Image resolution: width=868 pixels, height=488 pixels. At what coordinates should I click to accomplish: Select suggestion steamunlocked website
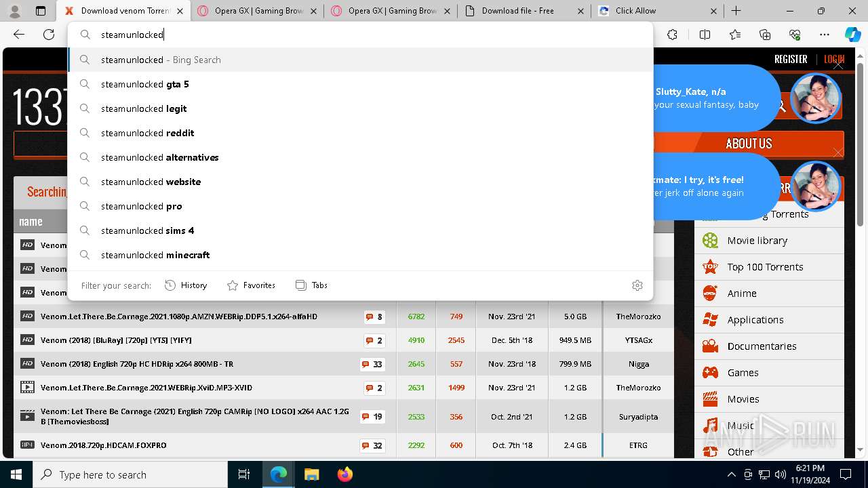pyautogui.click(x=360, y=182)
